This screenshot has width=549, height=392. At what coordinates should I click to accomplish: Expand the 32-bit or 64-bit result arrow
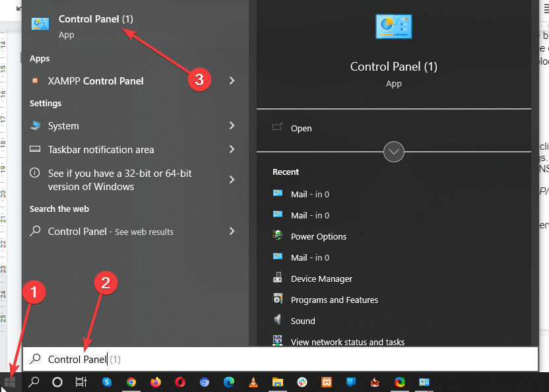(232, 180)
